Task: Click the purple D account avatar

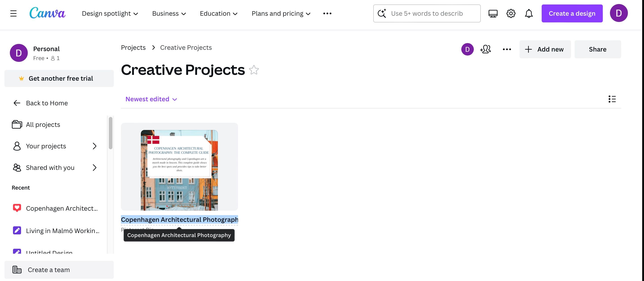Action: tap(619, 13)
